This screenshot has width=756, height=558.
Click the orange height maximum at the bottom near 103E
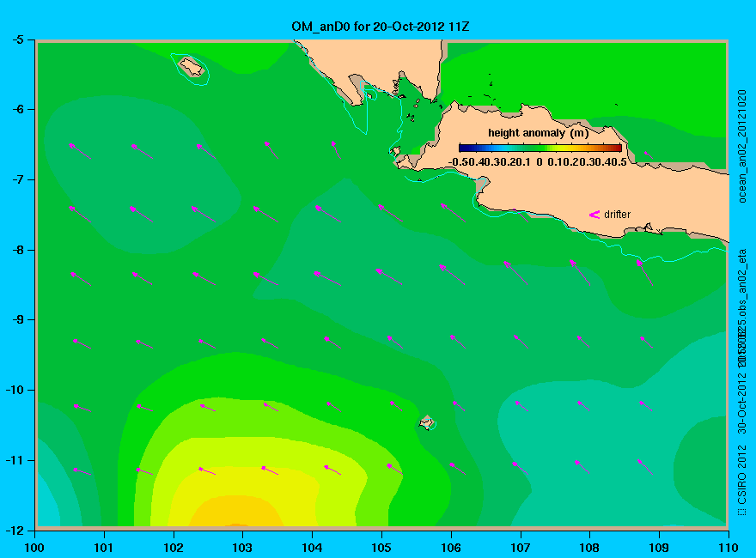click(236, 525)
